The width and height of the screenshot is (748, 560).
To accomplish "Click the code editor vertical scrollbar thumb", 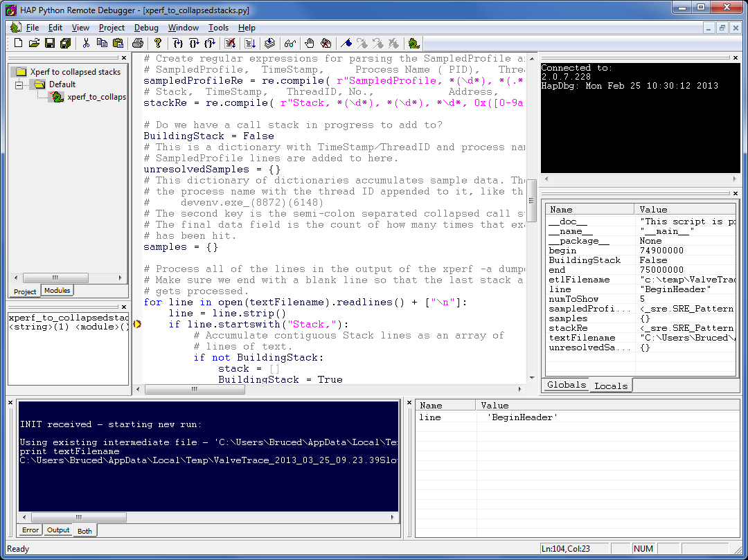I will [532, 201].
